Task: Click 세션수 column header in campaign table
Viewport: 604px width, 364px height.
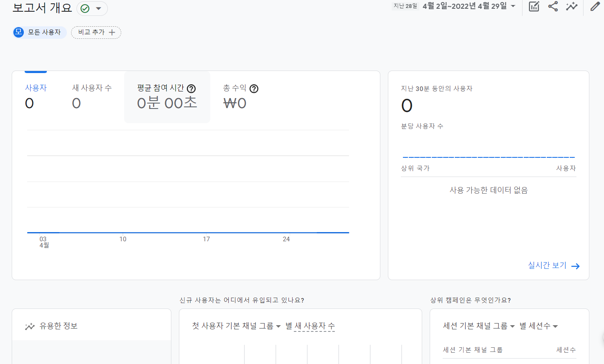Action: 566,350
